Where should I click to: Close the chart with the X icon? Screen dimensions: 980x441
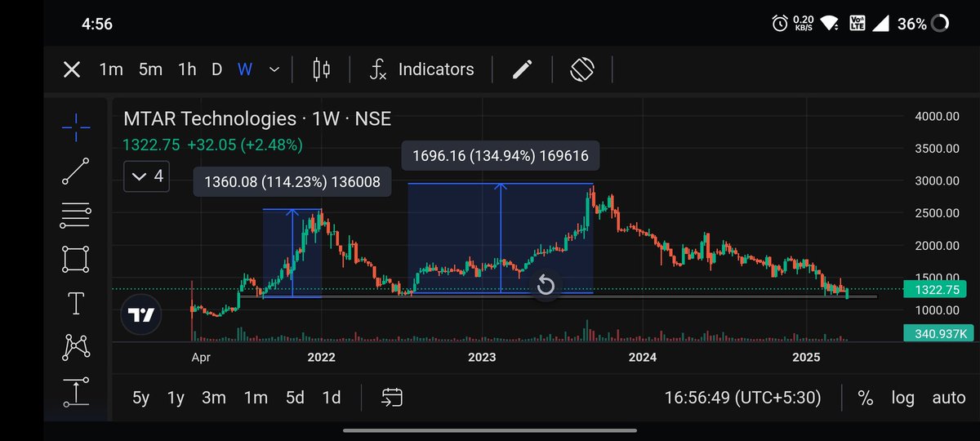(72, 69)
